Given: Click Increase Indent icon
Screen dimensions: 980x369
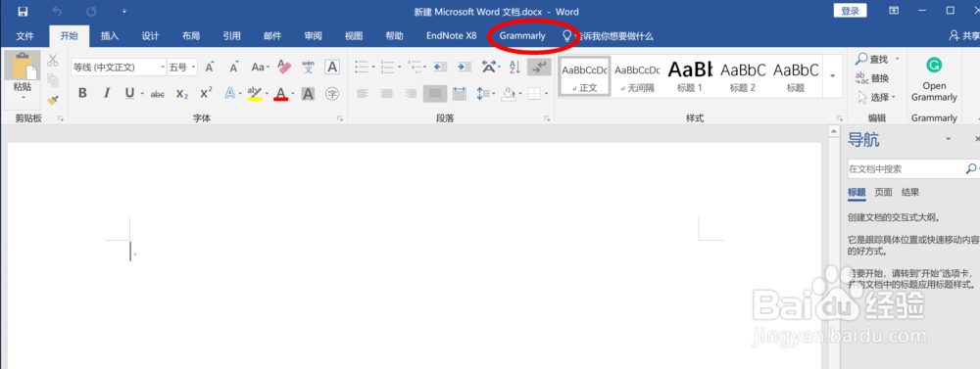Looking at the screenshot, I should 465,67.
